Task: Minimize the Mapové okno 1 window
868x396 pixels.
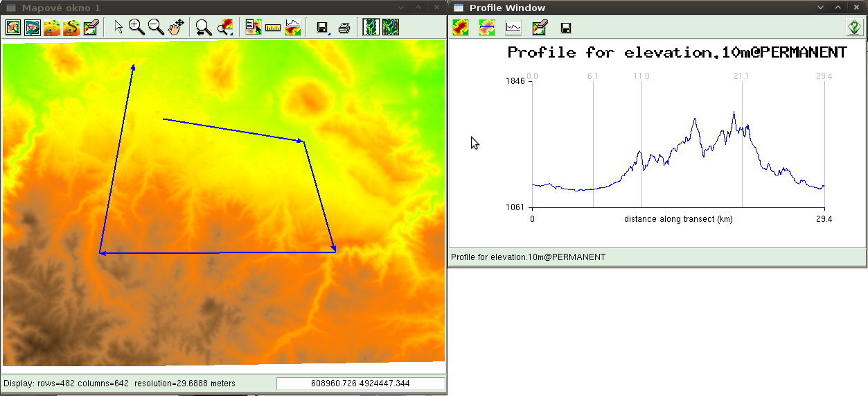Action: (400, 8)
